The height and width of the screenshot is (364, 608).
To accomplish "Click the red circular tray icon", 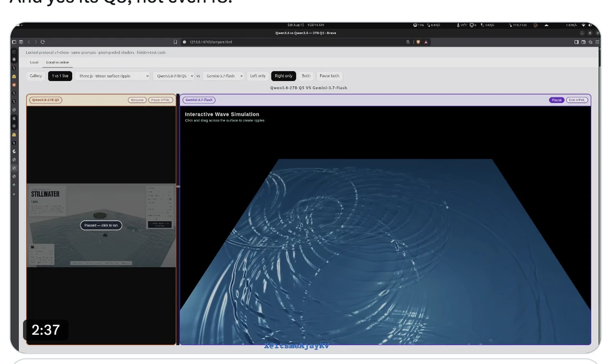I will pyautogui.click(x=535, y=25).
